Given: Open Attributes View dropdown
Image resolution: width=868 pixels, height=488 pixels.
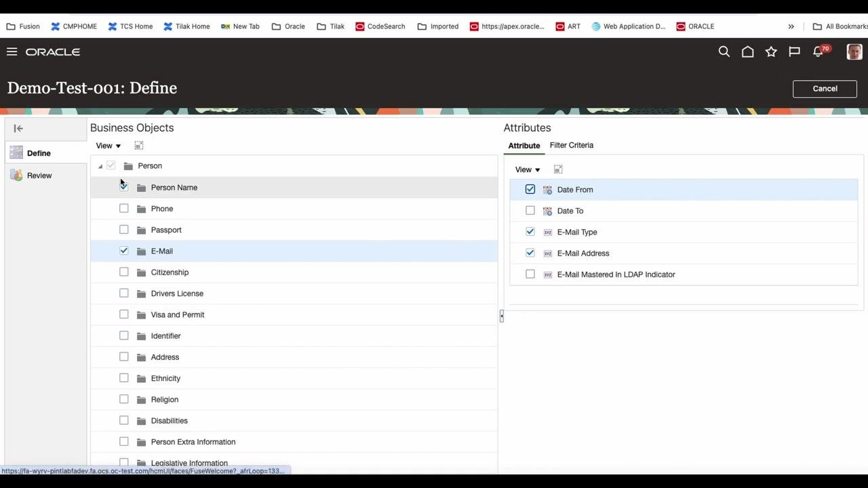Looking at the screenshot, I should click(528, 169).
